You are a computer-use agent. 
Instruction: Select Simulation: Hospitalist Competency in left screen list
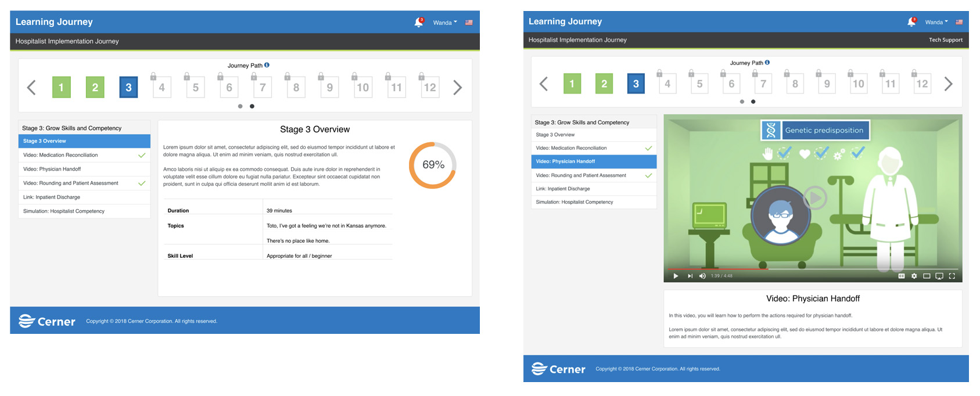click(64, 211)
